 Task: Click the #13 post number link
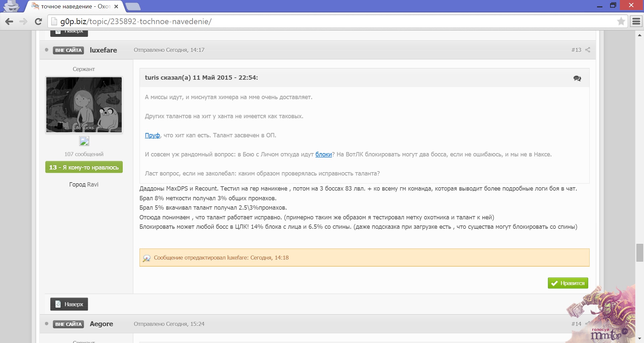click(576, 50)
